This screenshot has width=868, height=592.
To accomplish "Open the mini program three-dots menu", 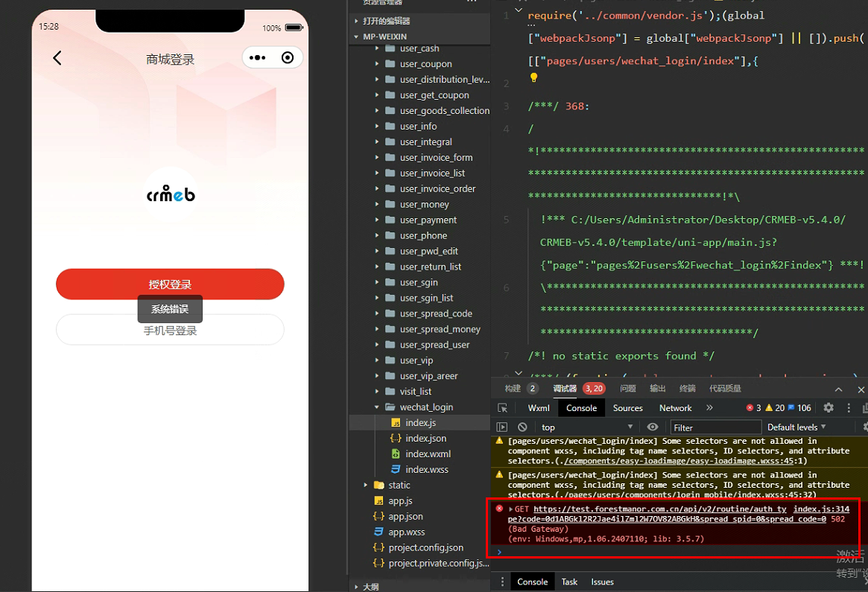I will pos(257,57).
